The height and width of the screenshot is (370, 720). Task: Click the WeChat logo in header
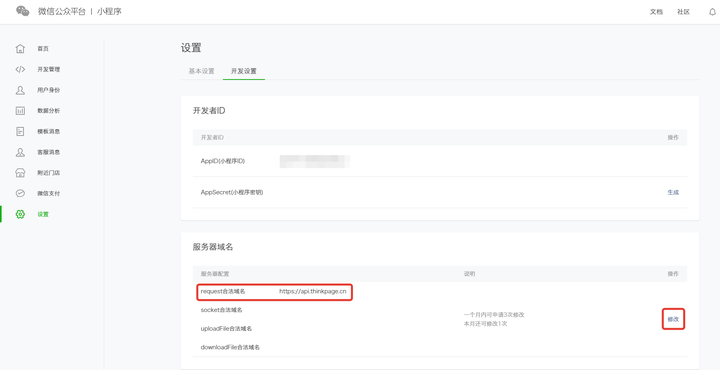[x=22, y=11]
